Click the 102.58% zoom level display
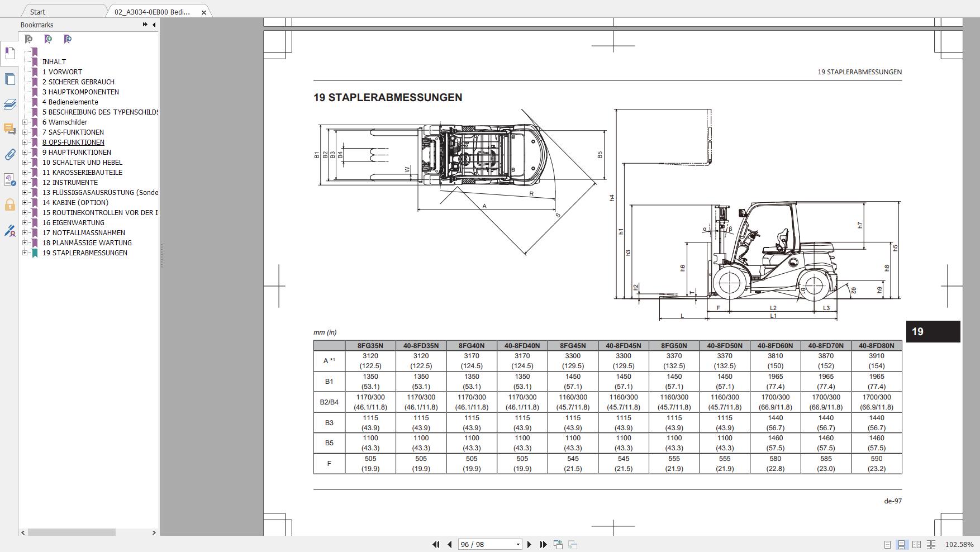This screenshot has width=980, height=552. pos(959,544)
